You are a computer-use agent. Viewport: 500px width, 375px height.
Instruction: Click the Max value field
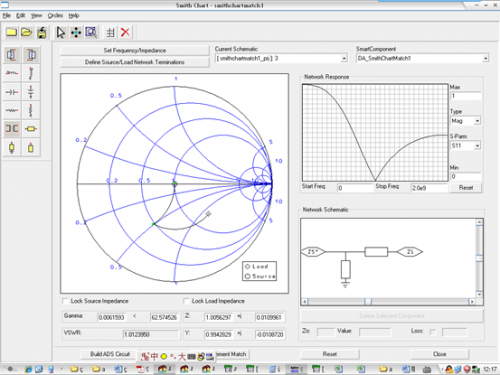tap(466, 96)
